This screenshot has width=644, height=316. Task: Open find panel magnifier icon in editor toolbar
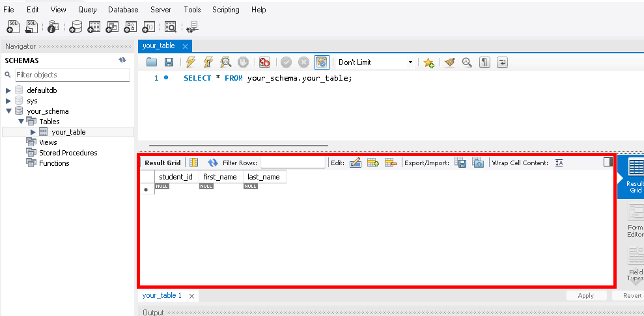click(x=467, y=62)
